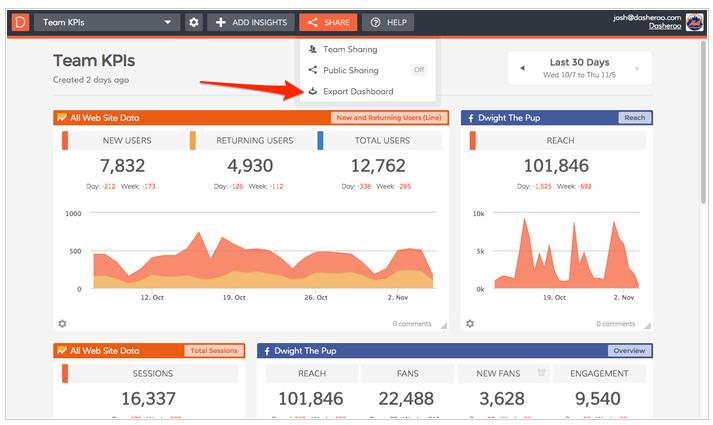The height and width of the screenshot is (425, 713).
Task: Click the Add Insights button
Action: click(251, 22)
